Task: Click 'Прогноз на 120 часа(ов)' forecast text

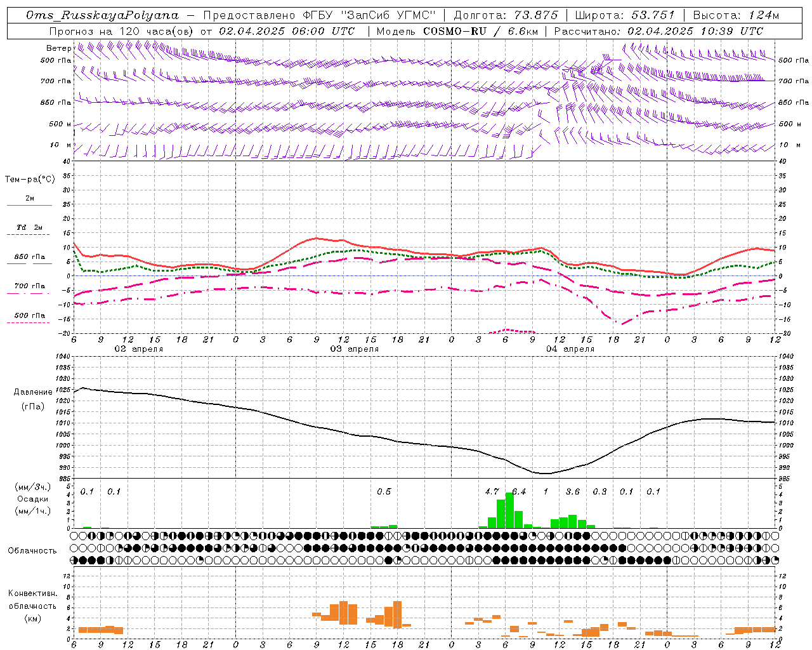Action: pyautogui.click(x=122, y=31)
